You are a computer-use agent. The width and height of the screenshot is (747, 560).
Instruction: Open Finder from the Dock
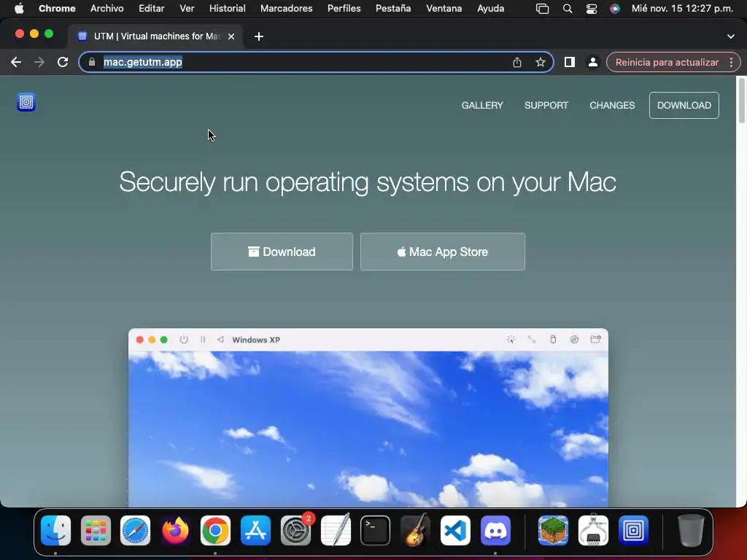tap(55, 530)
